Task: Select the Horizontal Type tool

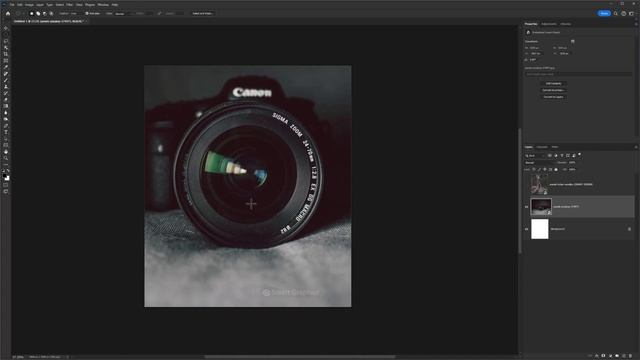Action: tap(6, 132)
